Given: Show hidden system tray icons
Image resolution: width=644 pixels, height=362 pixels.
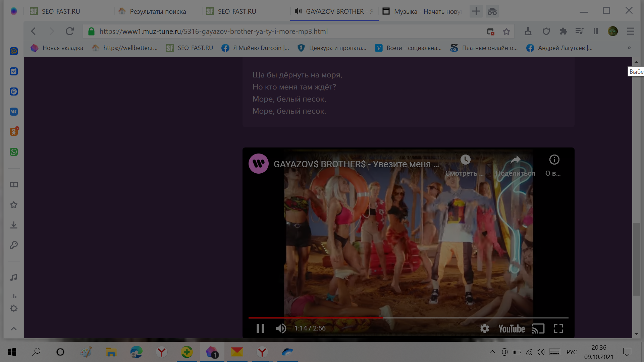Looking at the screenshot, I should 492,352.
